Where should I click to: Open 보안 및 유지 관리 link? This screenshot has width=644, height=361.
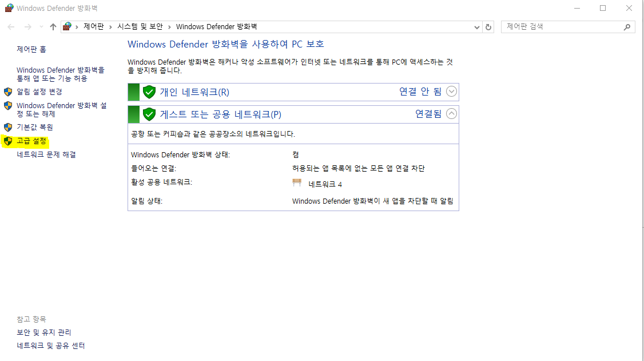(43, 332)
